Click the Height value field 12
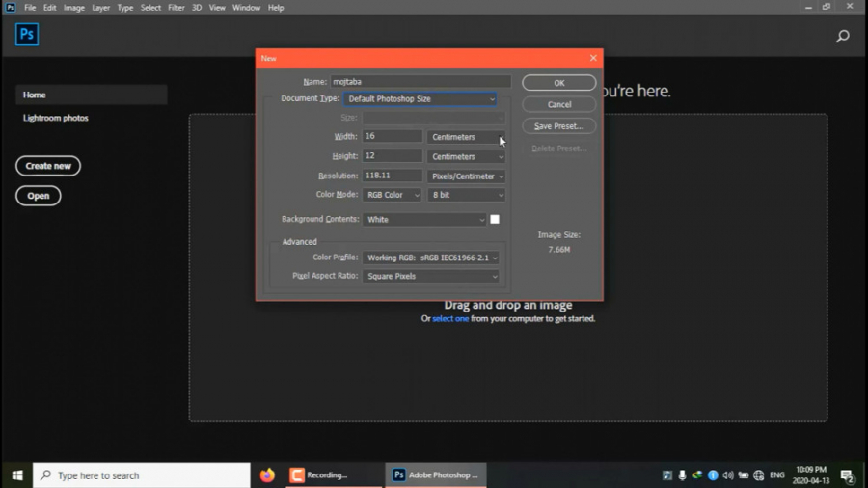 point(393,156)
